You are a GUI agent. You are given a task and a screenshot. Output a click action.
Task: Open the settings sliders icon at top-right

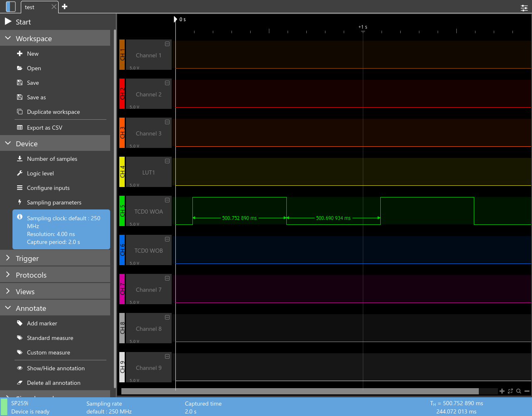tap(524, 7)
